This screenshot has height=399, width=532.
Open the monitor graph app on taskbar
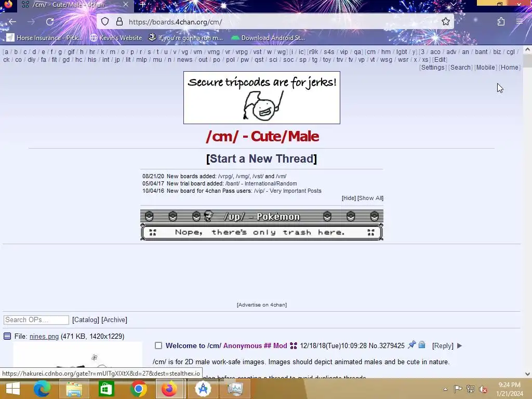pyautogui.click(x=235, y=389)
